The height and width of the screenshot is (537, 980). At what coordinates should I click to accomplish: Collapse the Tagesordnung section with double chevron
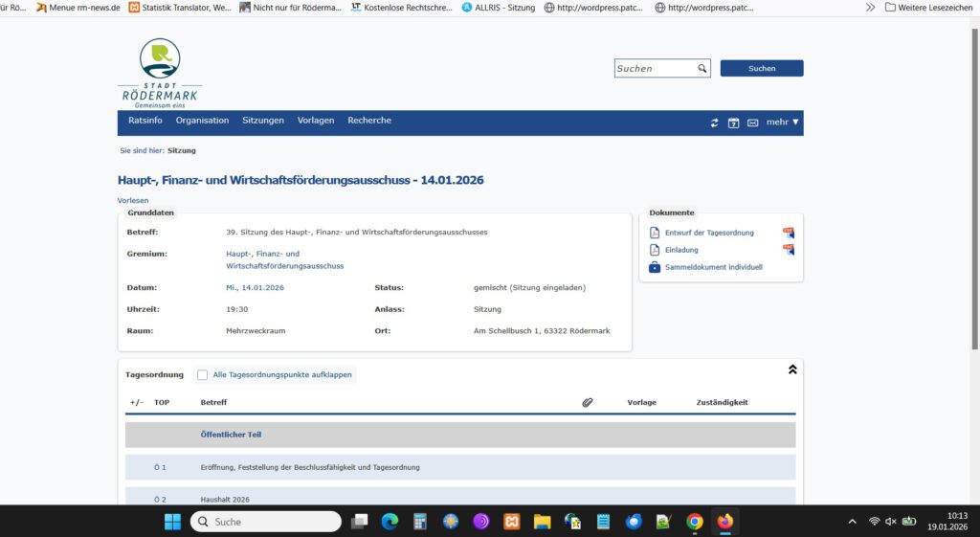[792, 369]
